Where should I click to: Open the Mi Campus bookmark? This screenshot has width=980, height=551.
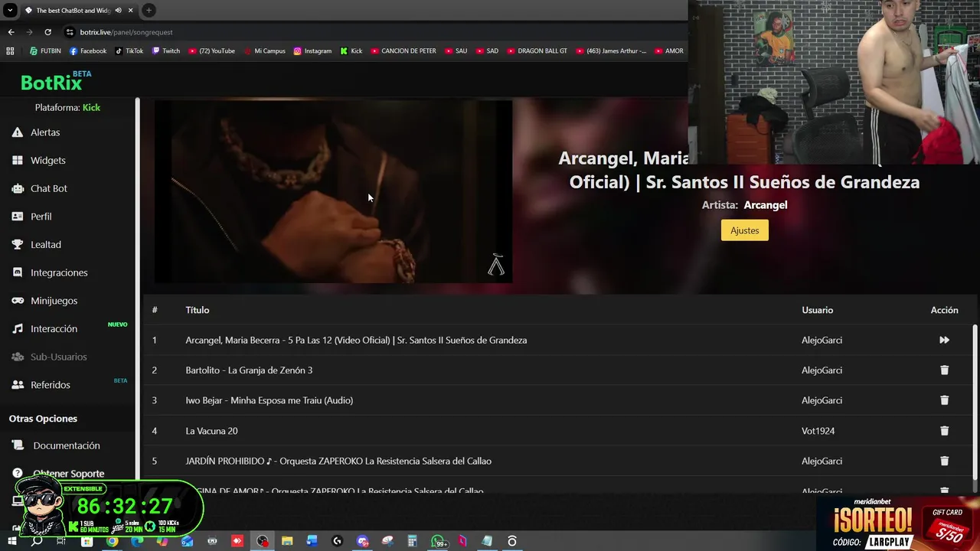click(x=264, y=51)
